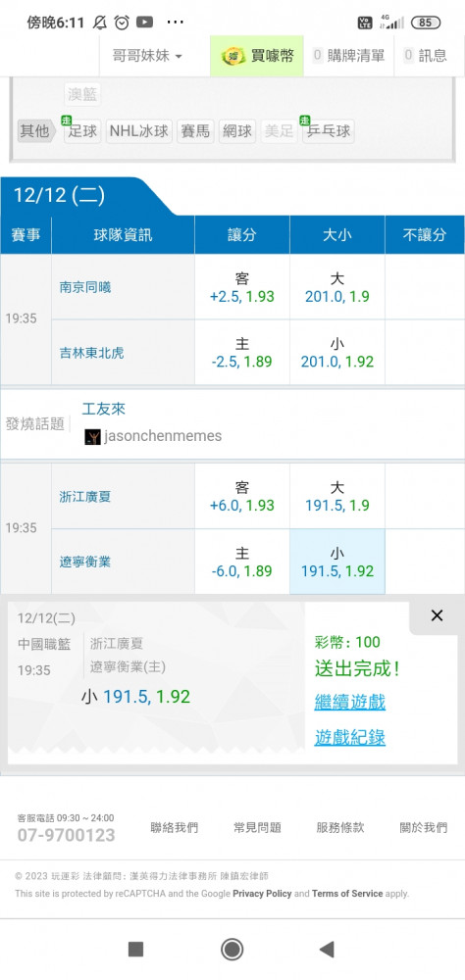
Task: Pick 南京同曦 away handicap +2.5
Action: [x=242, y=287]
